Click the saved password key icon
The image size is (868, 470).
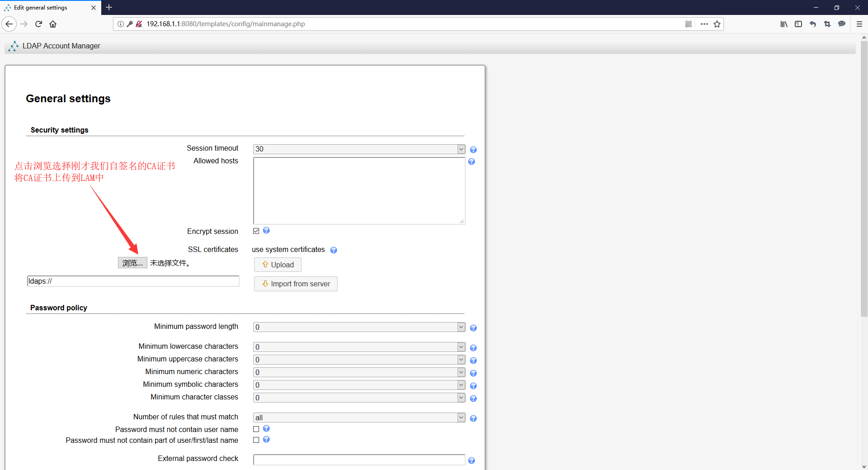coord(130,24)
